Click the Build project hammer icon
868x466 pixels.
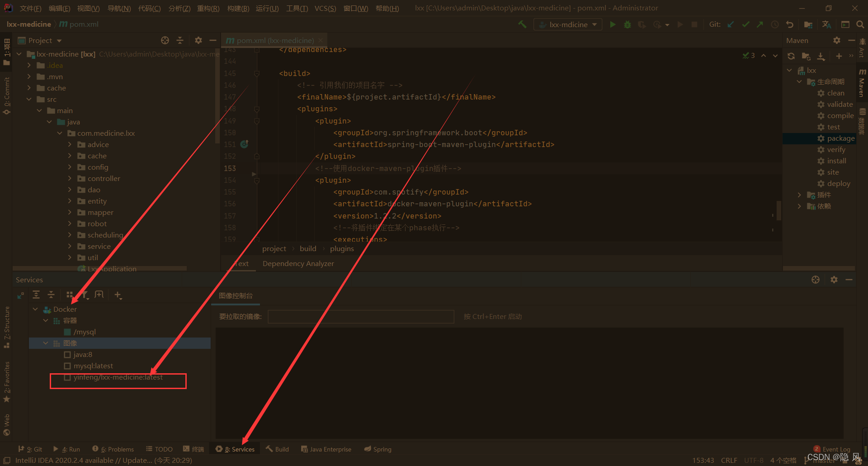tap(522, 24)
